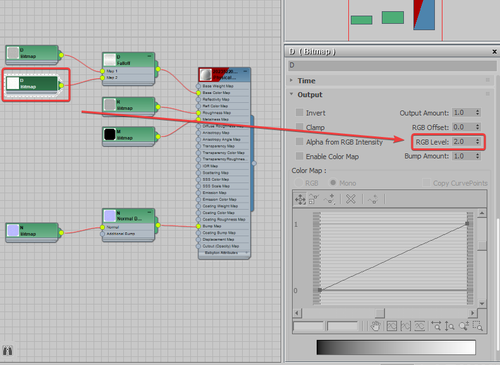The height and width of the screenshot is (365, 500).
Task: Click Zoom Vertical Extents icon
Action: tap(419, 326)
